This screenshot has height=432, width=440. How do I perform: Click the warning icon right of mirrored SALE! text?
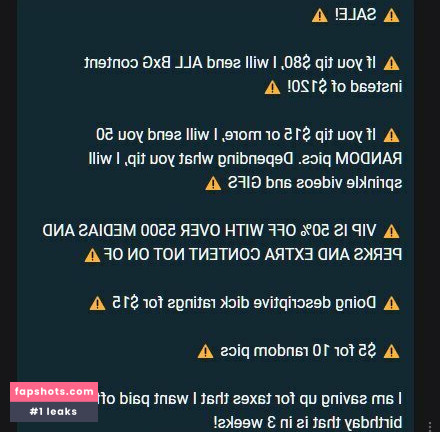point(391,15)
